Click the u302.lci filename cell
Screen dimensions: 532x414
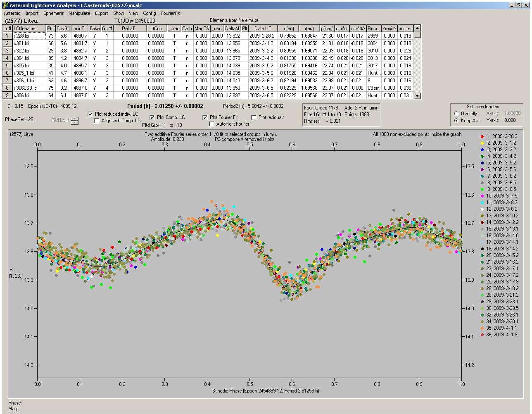click(29, 51)
